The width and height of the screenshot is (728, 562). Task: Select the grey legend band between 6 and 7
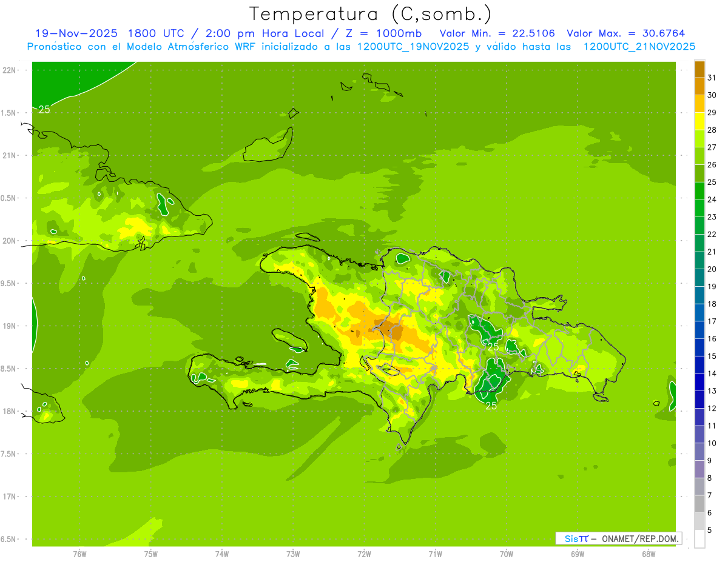click(699, 504)
